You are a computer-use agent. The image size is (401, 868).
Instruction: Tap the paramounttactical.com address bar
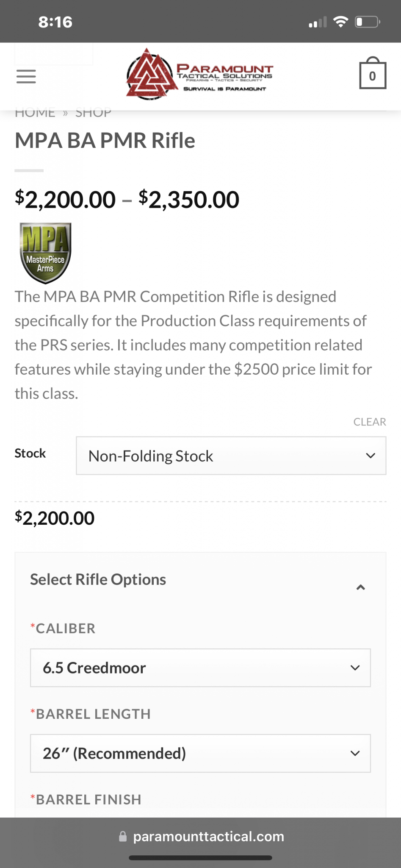pyautogui.click(x=201, y=836)
